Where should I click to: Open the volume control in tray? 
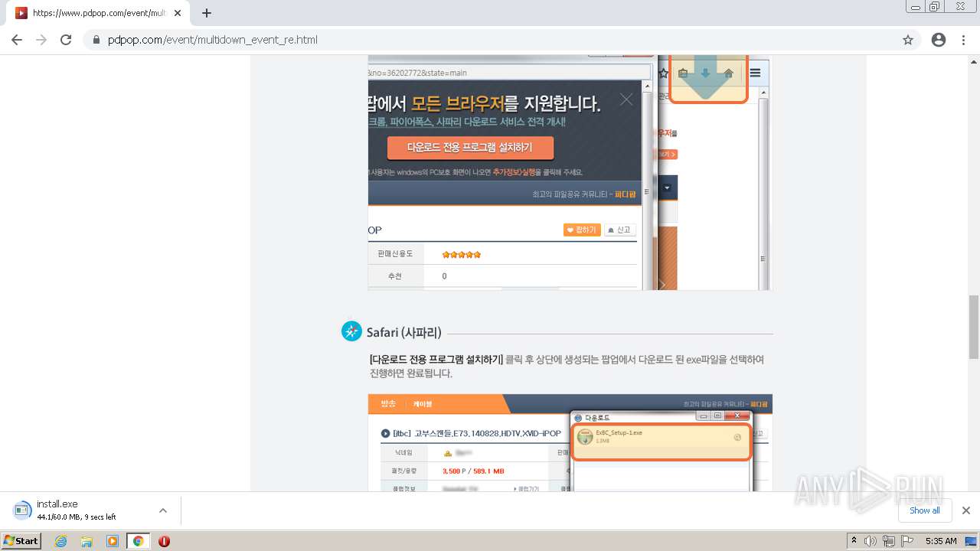click(871, 541)
